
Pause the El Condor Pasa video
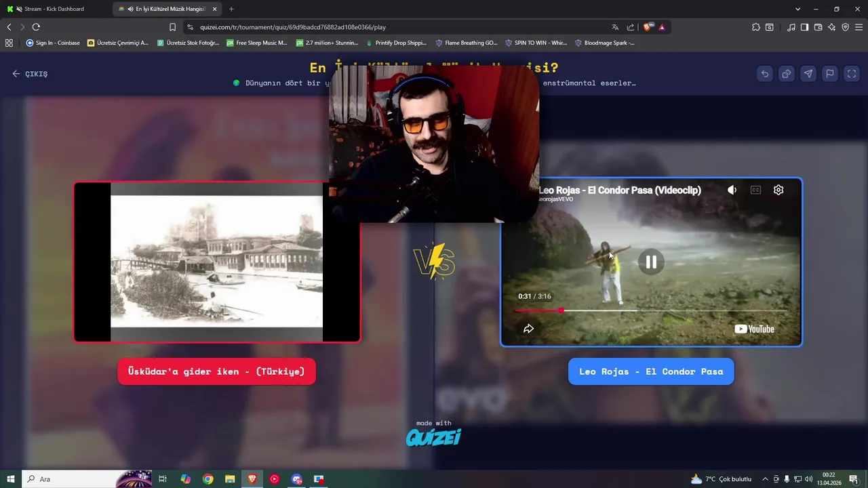point(651,262)
